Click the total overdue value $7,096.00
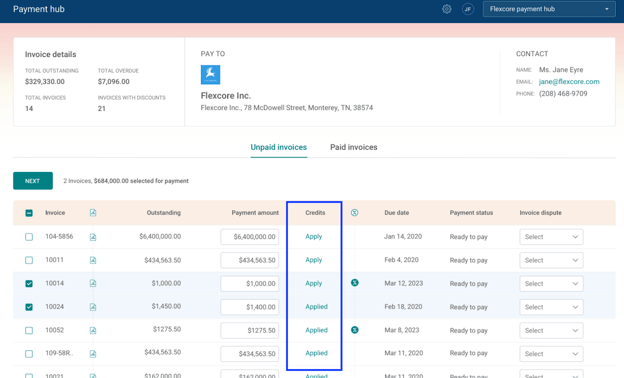The width and height of the screenshot is (624, 378). tap(113, 82)
